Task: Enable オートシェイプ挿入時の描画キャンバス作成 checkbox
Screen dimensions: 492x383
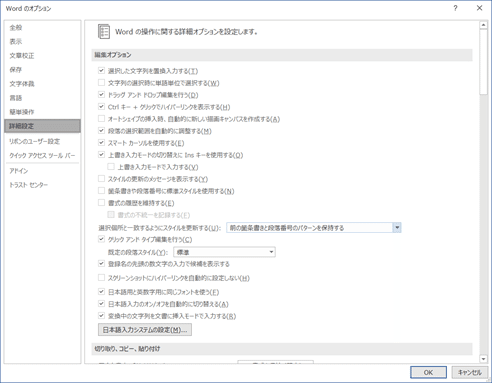Action: pyautogui.click(x=101, y=119)
